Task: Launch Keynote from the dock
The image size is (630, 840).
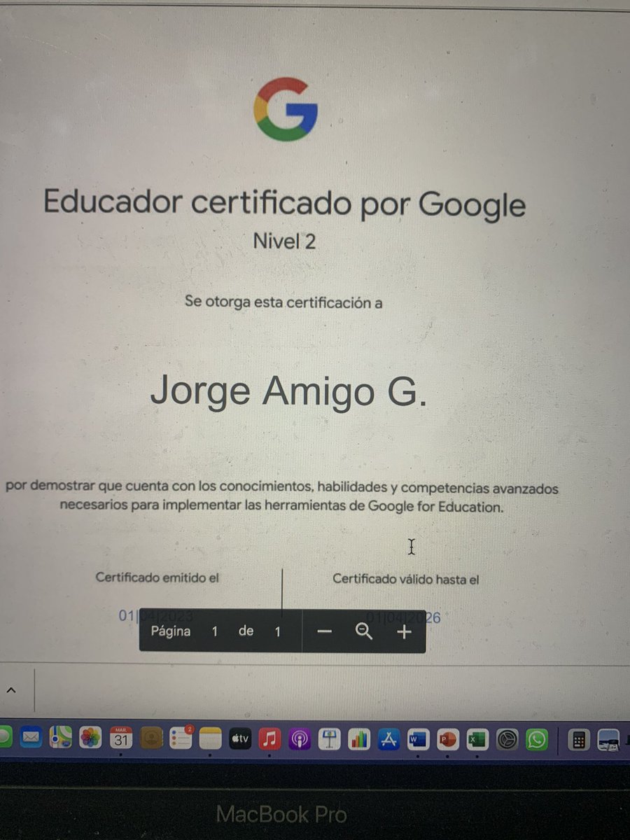Action: coord(329,738)
